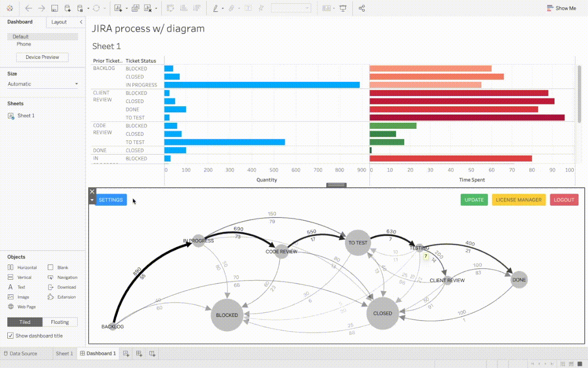The width and height of the screenshot is (588, 368).
Task: Select the DONE node in the diagram
Action: (x=519, y=280)
